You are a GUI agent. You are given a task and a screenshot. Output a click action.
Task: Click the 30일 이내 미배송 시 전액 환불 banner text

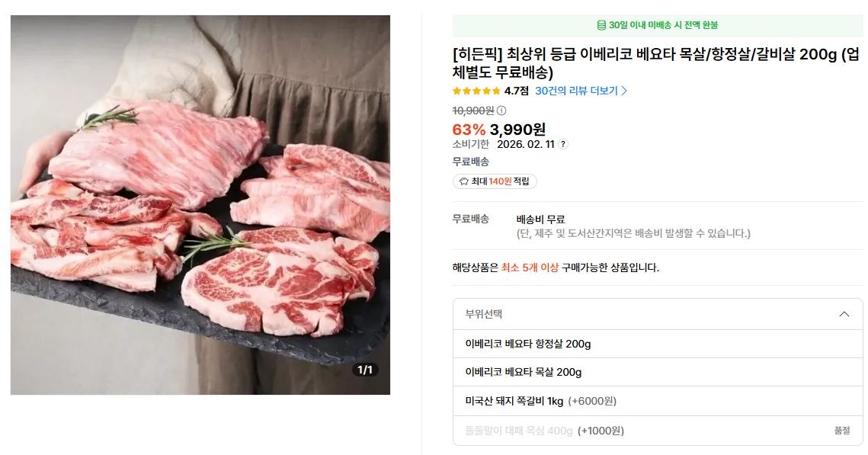click(x=663, y=25)
